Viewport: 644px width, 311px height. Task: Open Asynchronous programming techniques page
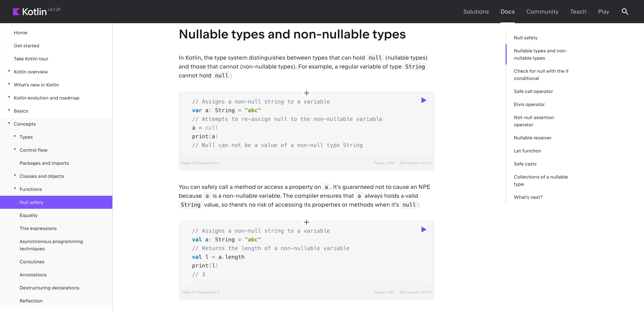[51, 245]
